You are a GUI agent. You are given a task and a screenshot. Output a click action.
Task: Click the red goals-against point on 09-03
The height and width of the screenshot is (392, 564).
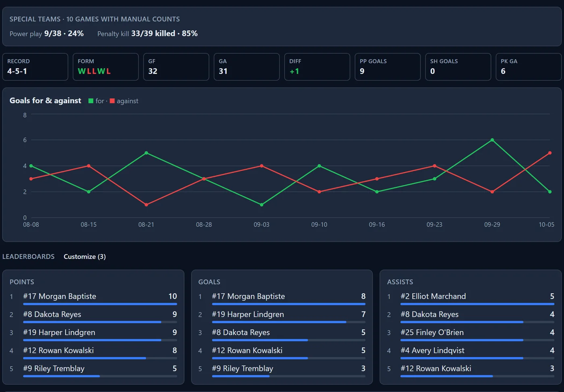[261, 166]
